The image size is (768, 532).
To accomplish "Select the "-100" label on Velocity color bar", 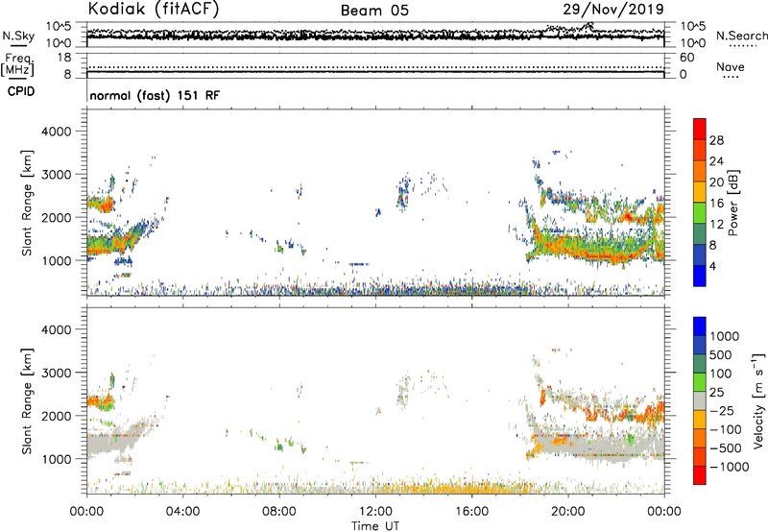I will [x=725, y=429].
